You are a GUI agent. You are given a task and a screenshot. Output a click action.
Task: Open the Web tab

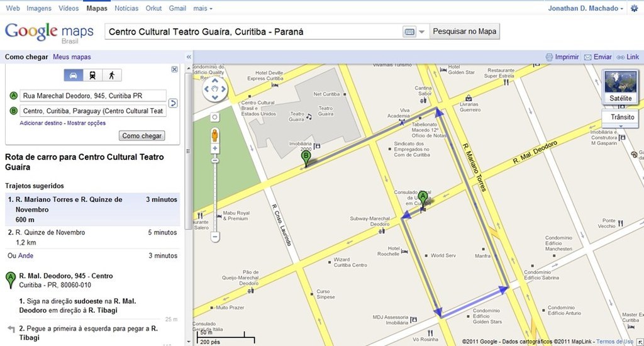(x=13, y=8)
